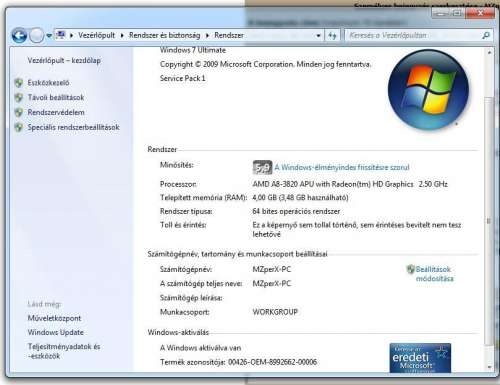Select the Service Pack 1 text
Screen dimensions: 500x385
[182, 78]
